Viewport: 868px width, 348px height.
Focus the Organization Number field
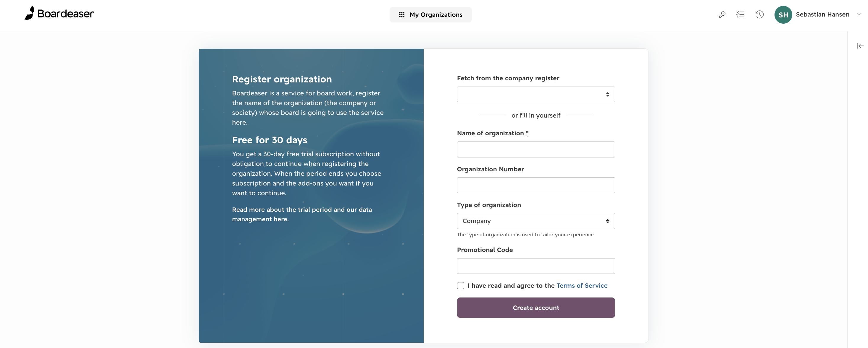tap(536, 185)
